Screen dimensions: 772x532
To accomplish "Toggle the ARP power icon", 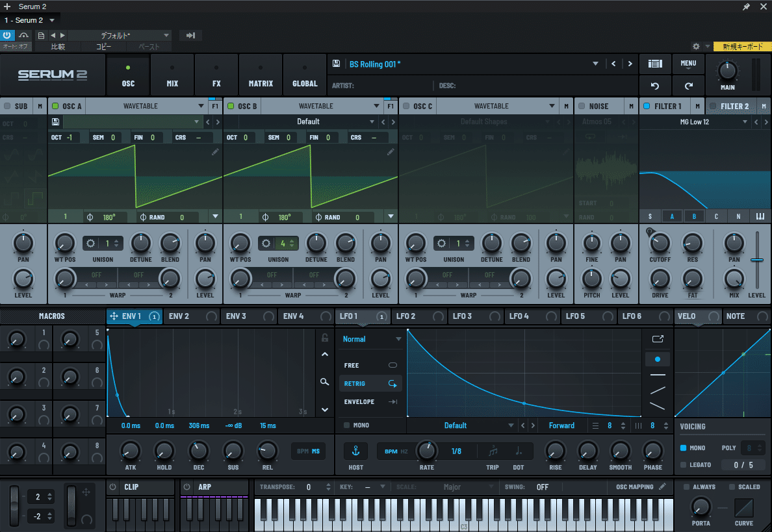I will [x=187, y=487].
